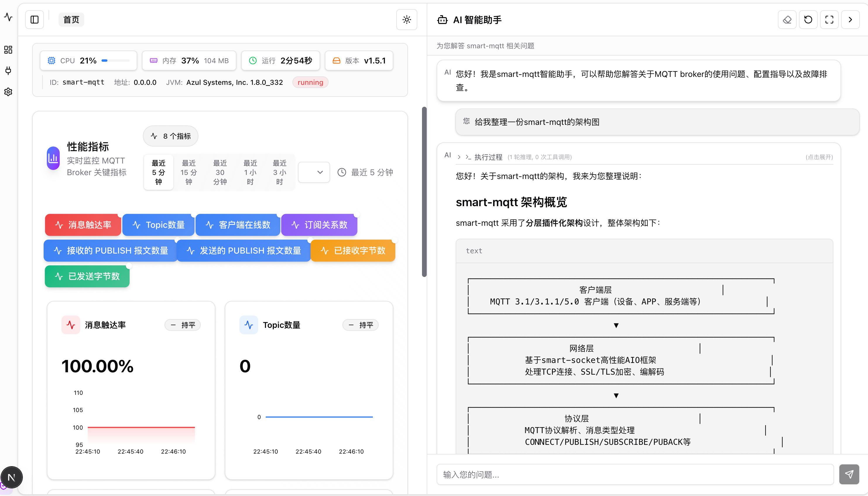Collapse AI panel with right chevron
Image resolution: width=868 pixels, height=496 pixels.
click(x=850, y=19)
